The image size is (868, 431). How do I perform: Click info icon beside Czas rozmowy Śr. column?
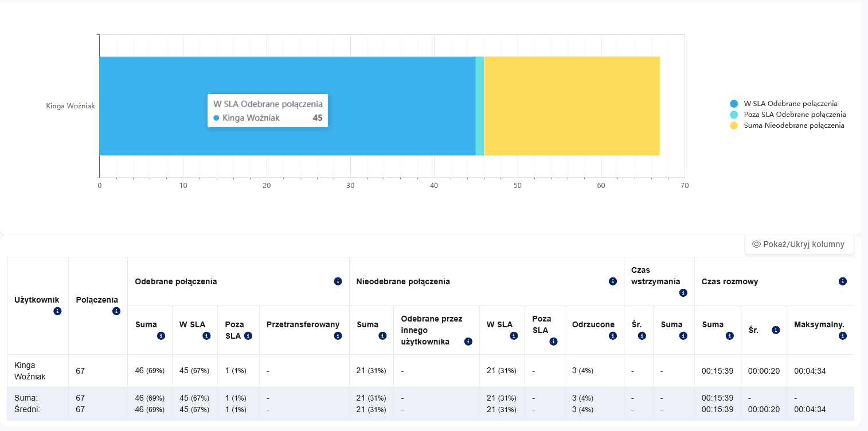pyautogui.click(x=775, y=330)
